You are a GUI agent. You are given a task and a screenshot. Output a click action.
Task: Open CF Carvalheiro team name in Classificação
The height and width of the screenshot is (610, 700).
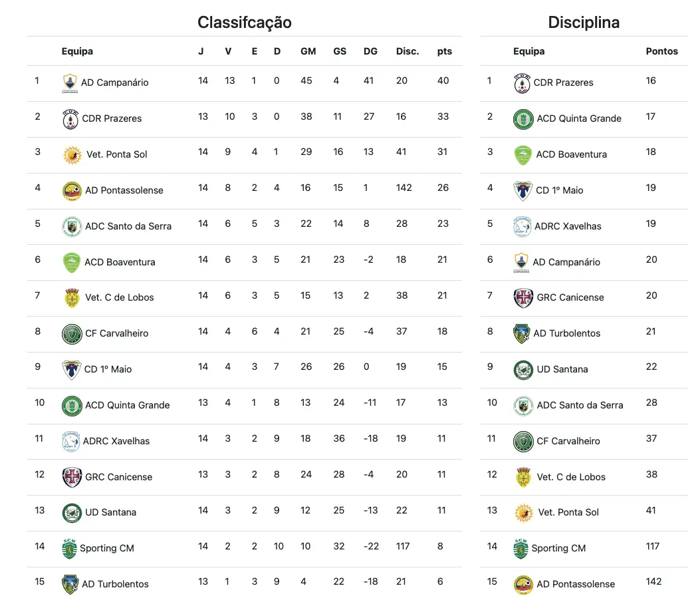[116, 333]
